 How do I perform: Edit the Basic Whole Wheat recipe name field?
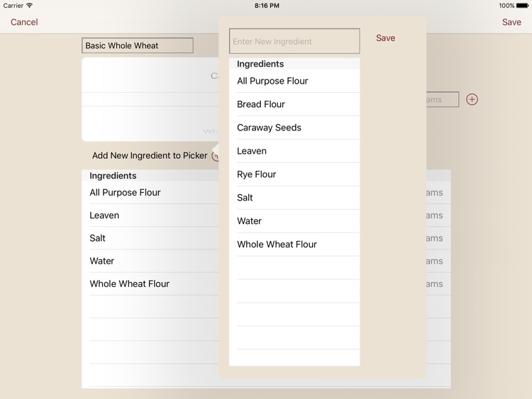[138, 45]
